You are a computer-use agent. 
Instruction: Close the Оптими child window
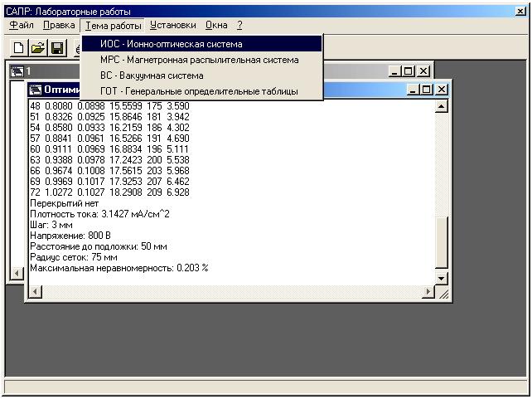pyautogui.click(x=441, y=90)
